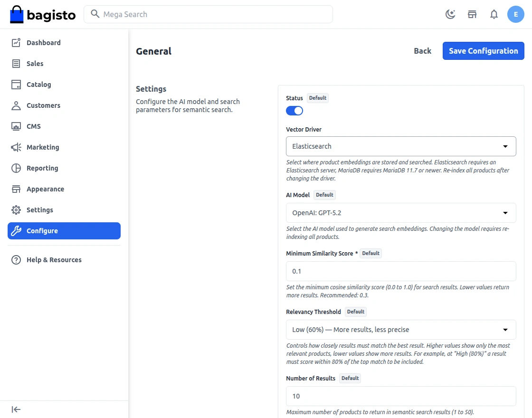Click the Mega Search magnifier icon
The image size is (532, 418).
click(95, 14)
